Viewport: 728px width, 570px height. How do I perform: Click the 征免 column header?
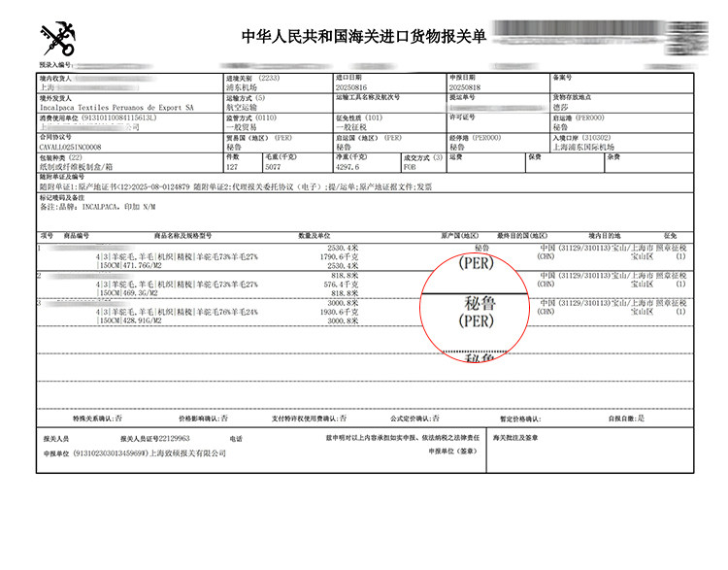[670, 236]
